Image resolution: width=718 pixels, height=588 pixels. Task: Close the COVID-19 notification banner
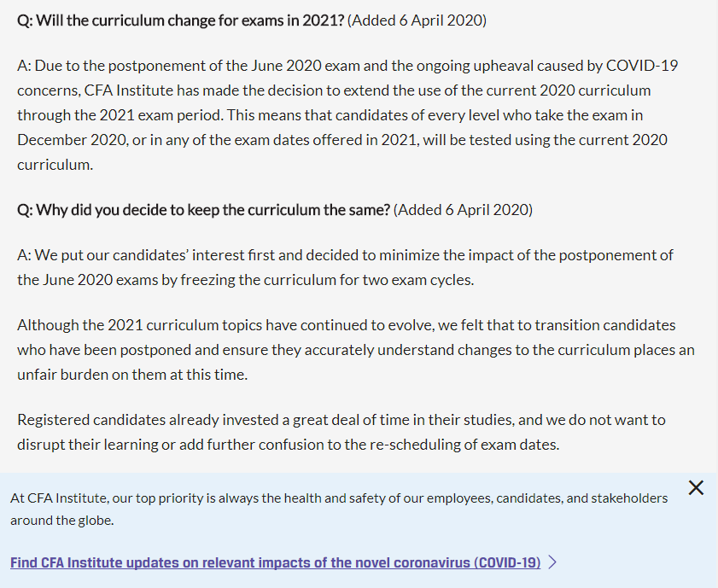point(696,488)
